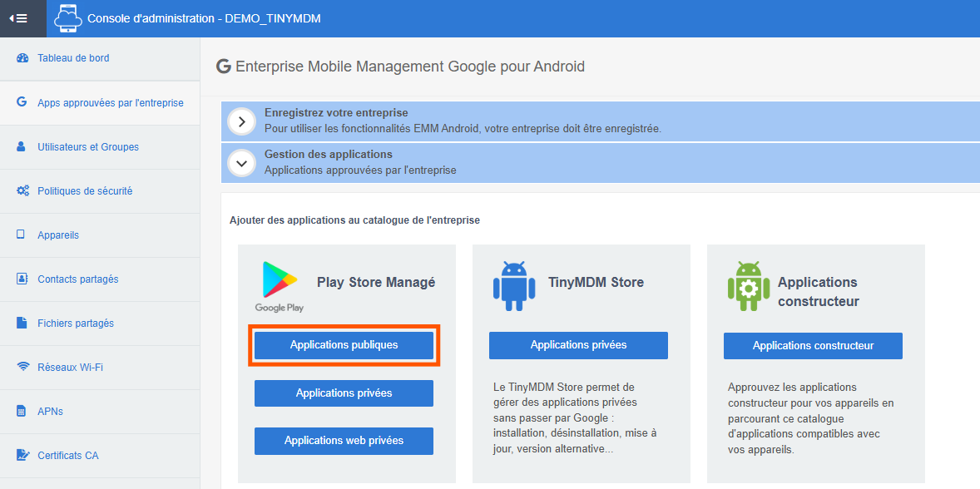Click the green Android gear constructeur icon

(x=749, y=286)
